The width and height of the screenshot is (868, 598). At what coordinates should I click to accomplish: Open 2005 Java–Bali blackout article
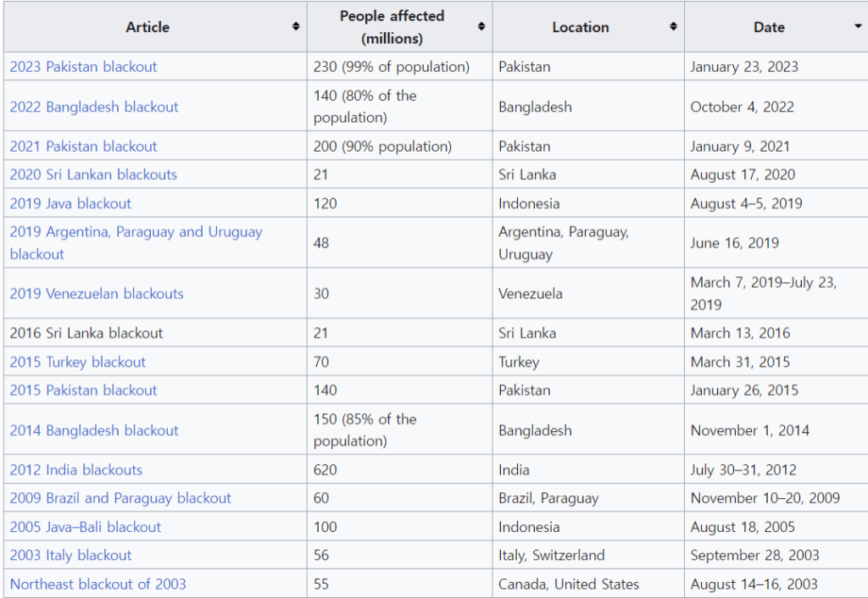[x=86, y=527]
